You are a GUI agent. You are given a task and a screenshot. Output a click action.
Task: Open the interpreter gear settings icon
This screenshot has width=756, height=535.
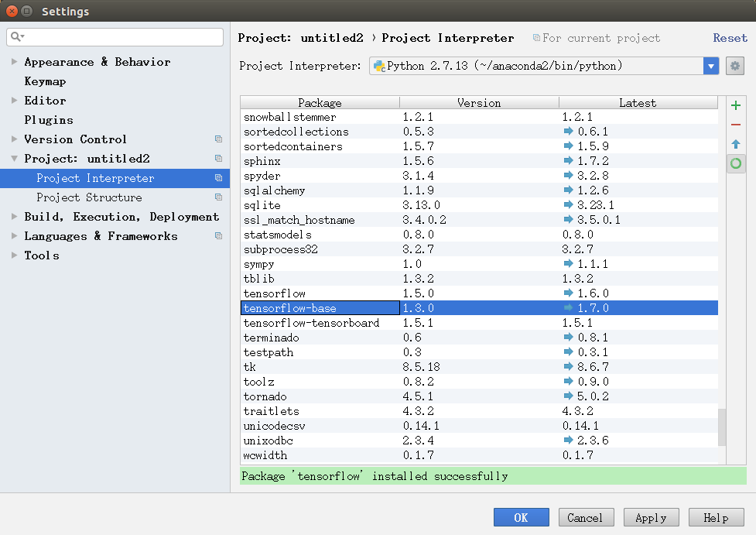point(735,66)
